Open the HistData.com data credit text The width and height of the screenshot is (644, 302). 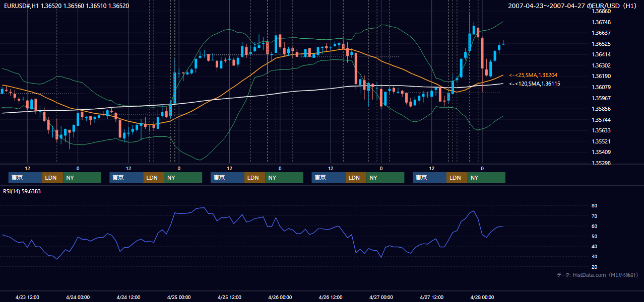598,275
